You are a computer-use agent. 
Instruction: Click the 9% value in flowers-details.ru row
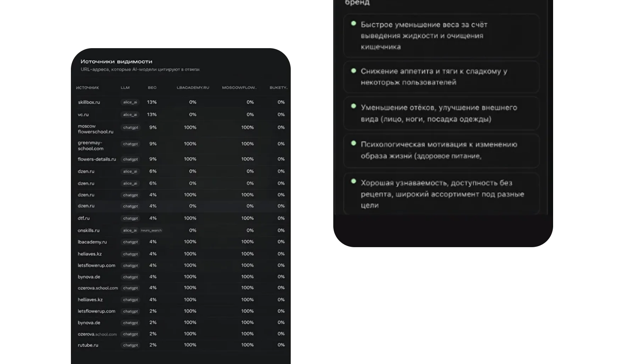tap(153, 159)
